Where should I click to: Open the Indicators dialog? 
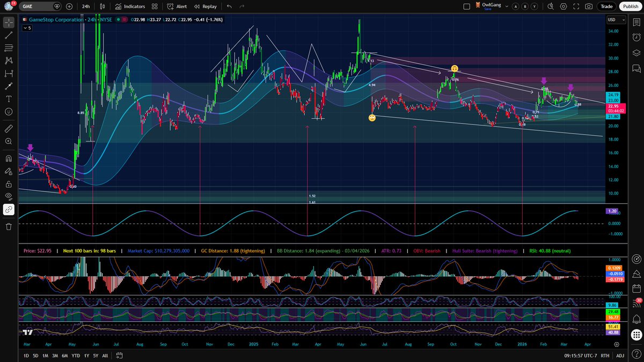(130, 6)
